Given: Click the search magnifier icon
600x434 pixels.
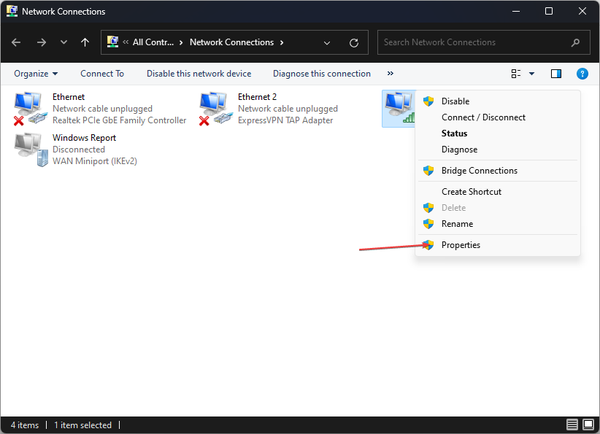Looking at the screenshot, I should coord(575,42).
